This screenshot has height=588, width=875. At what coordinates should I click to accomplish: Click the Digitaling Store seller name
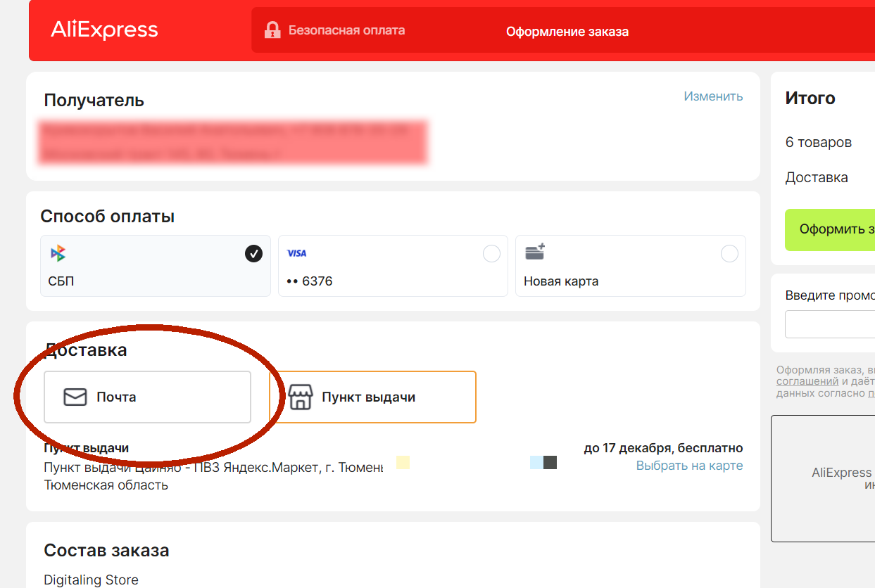pos(91,580)
